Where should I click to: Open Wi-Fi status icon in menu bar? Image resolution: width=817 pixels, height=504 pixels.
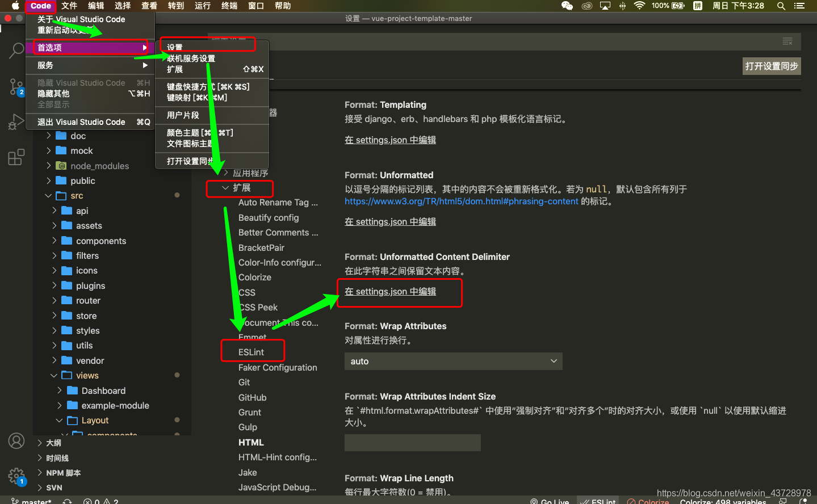639,6
